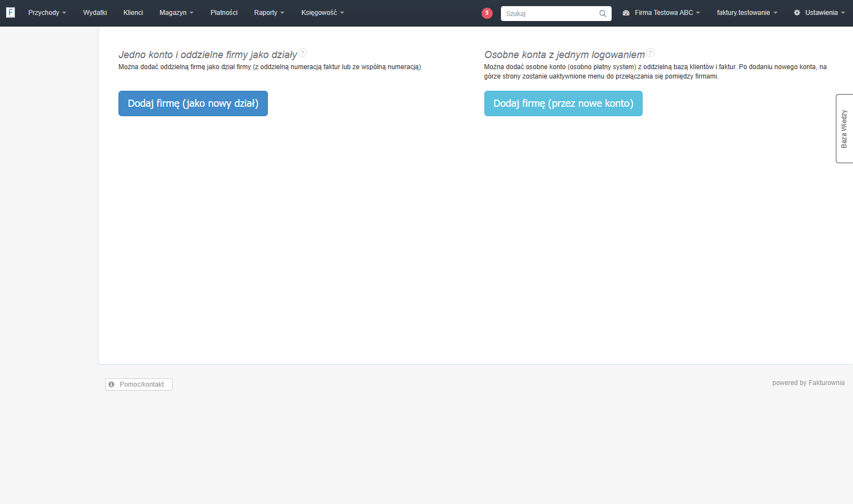Click the Osobne konta z jednym logowaniem heading
This screenshot has height=504, width=853.
coord(565,55)
